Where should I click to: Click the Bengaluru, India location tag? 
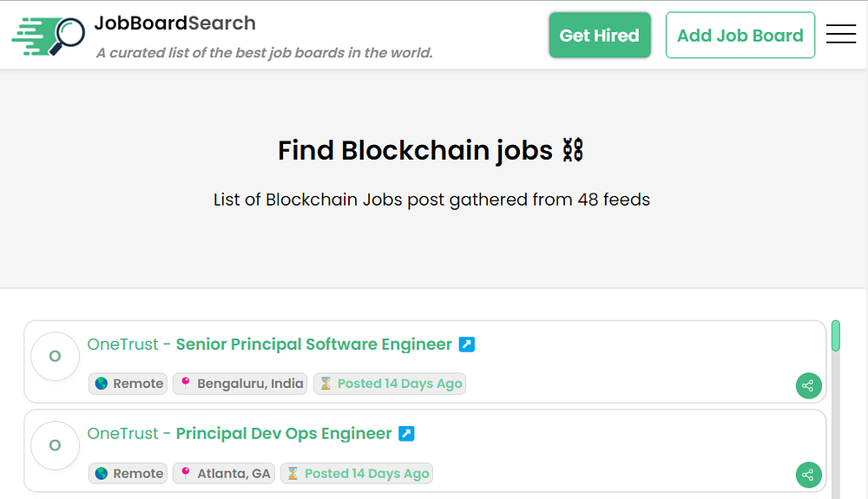click(x=240, y=384)
